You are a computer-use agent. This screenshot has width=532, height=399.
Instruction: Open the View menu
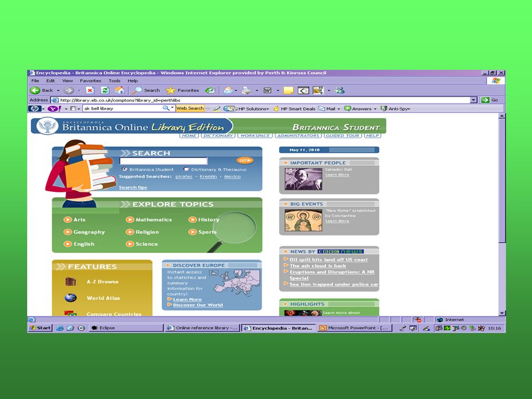68,81
